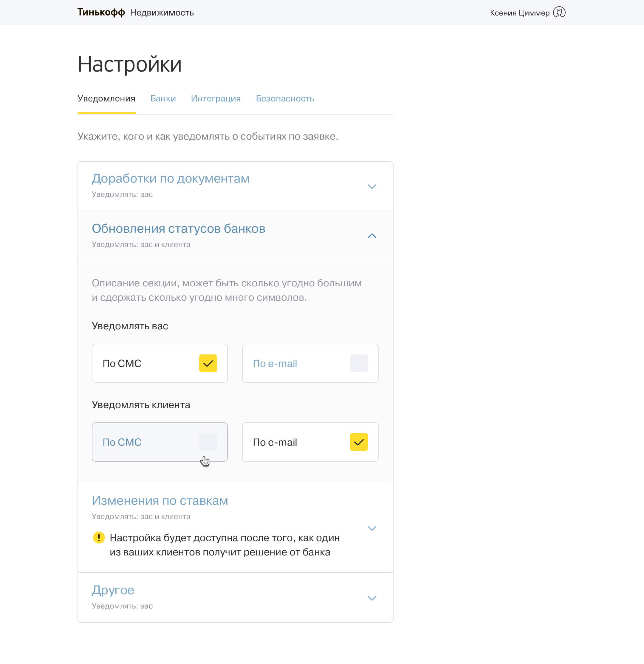
Task: Open the Недвижимость section link
Action: click(162, 13)
